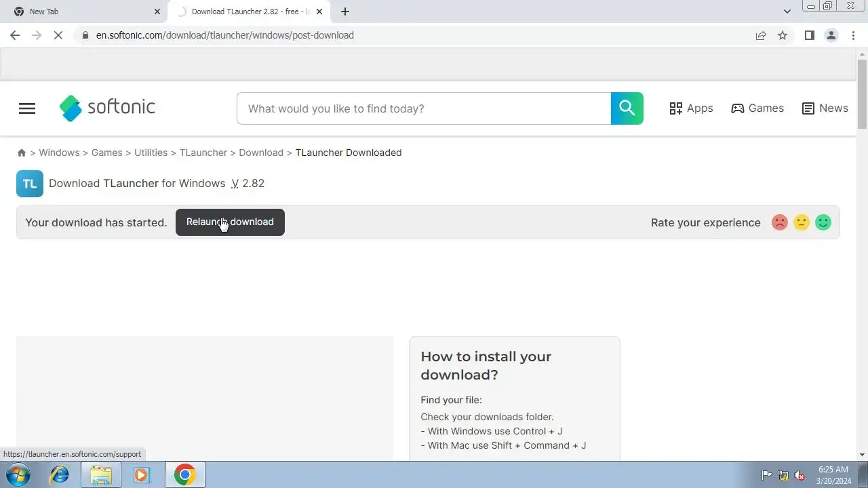This screenshot has height=488, width=868.
Task: Click the scrollbar down arrow
Action: click(862, 455)
